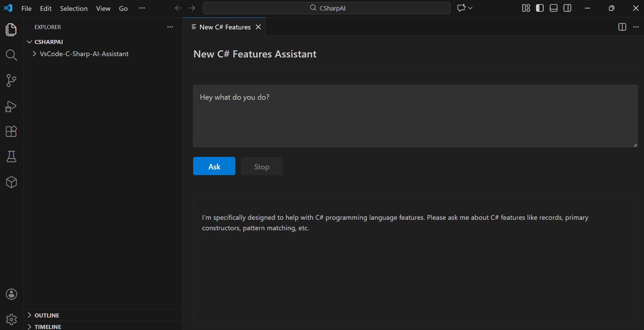
Task: Click the VS Code logo icon
Action: pos(8,8)
